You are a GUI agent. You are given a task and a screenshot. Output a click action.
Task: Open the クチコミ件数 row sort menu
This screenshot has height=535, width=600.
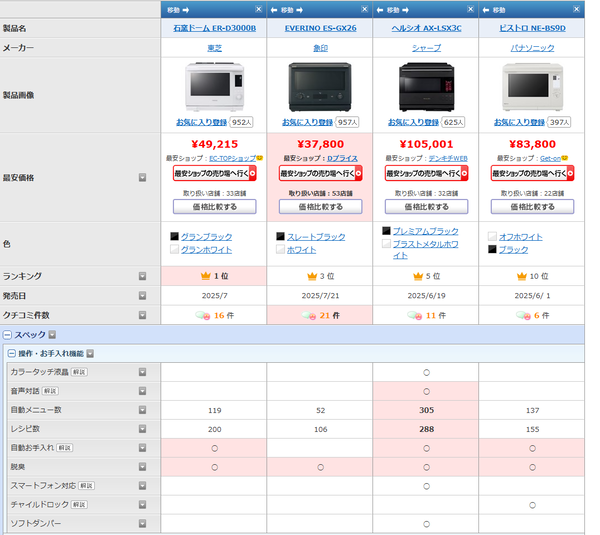[142, 315]
